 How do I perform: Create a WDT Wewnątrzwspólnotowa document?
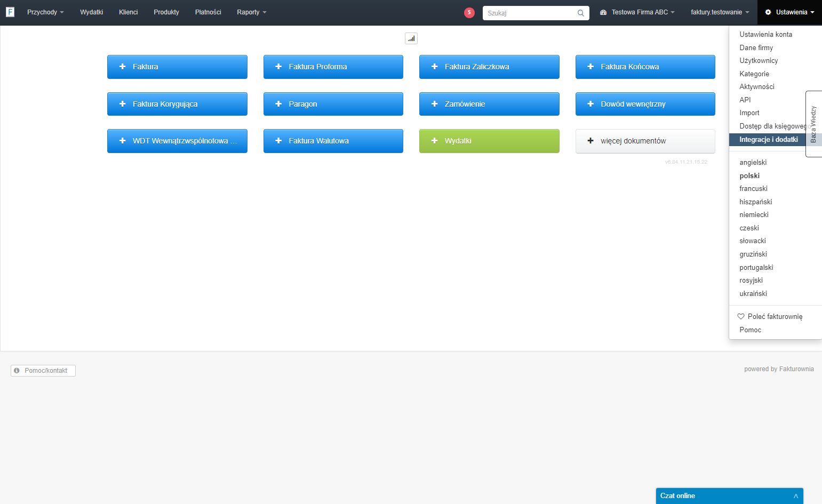click(177, 141)
